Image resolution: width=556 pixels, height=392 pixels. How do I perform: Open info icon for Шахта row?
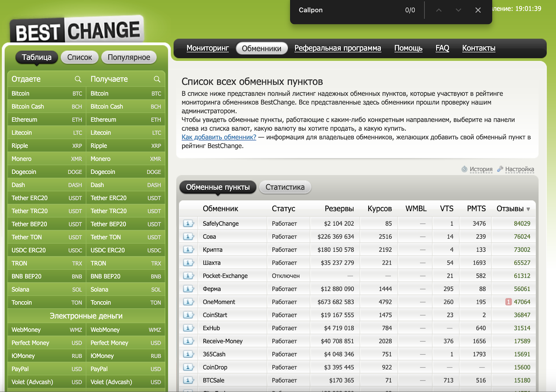188,262
